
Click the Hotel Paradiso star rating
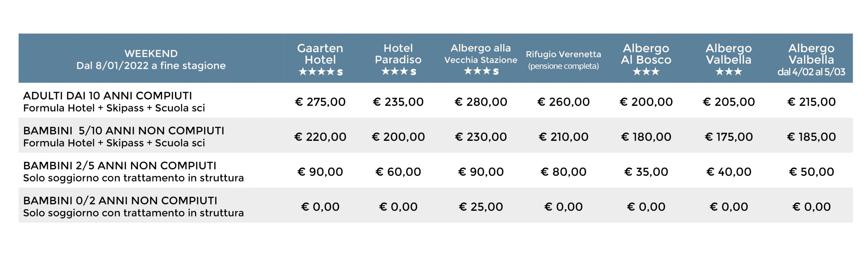398,71
